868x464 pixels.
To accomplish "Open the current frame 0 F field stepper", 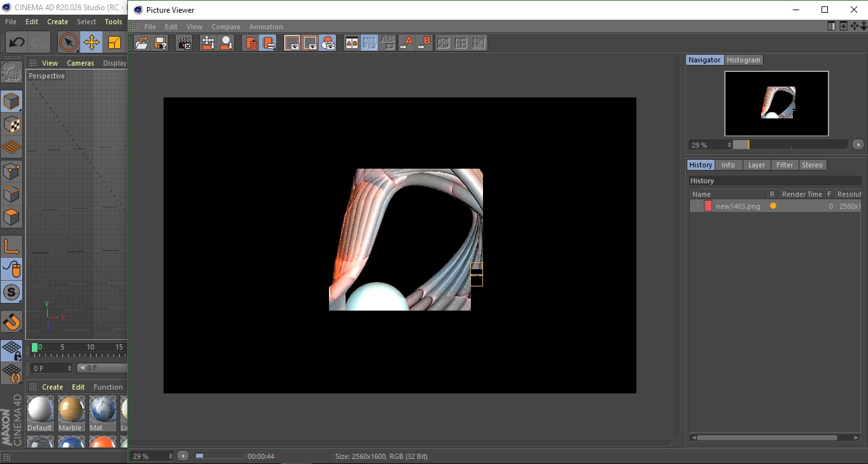I will click(x=69, y=369).
